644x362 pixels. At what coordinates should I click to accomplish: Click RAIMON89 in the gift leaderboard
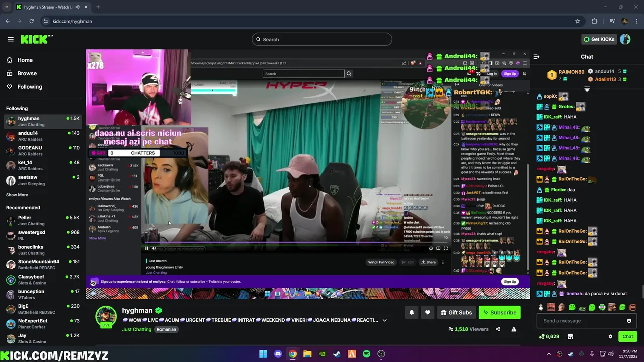click(571, 72)
